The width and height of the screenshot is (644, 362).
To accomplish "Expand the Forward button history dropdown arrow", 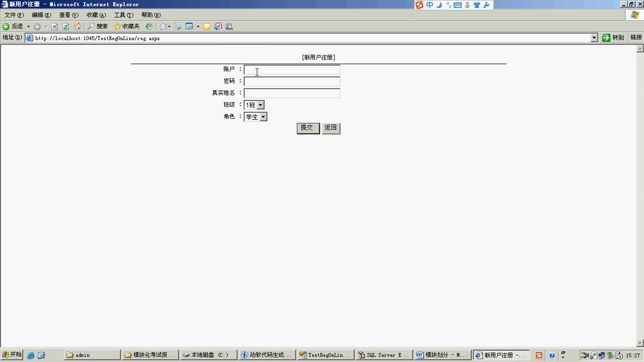I will 45,27.
